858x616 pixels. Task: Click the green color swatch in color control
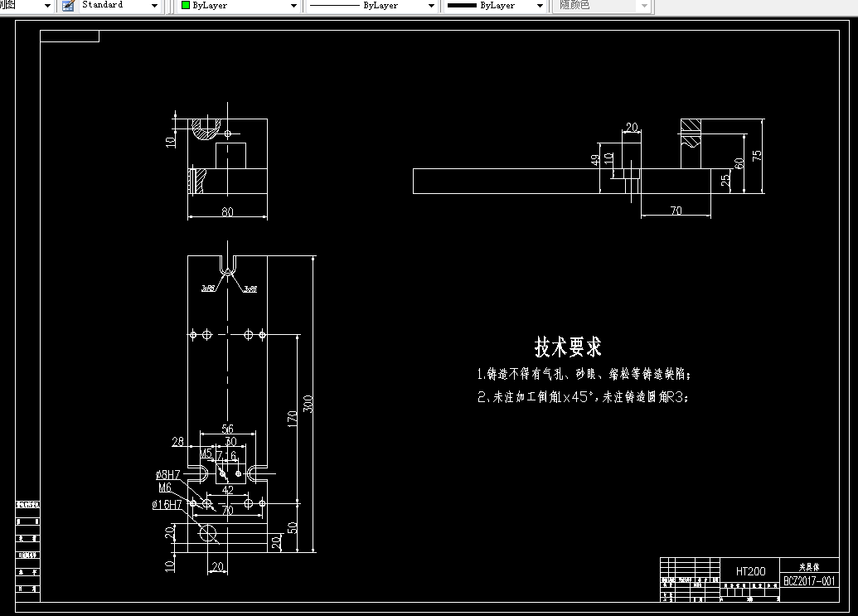186,6
